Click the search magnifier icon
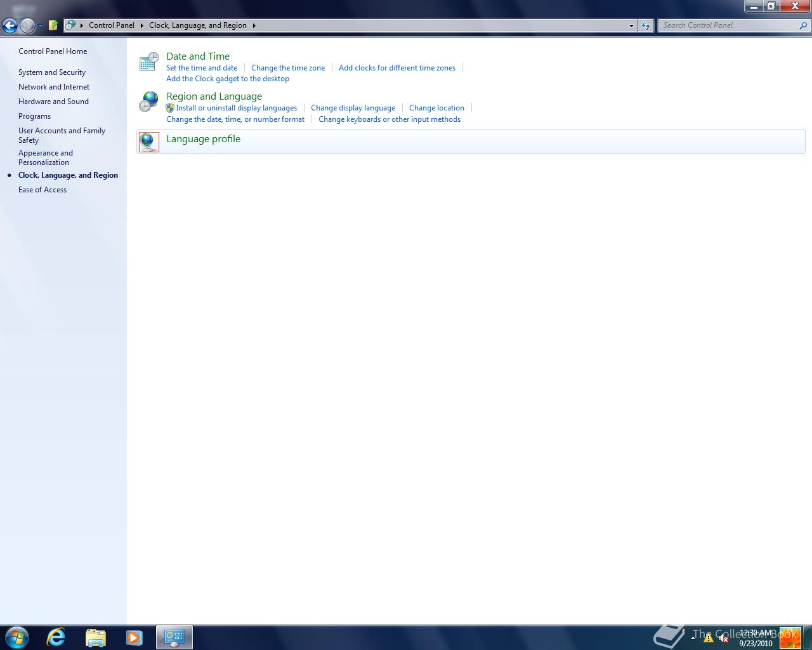 [804, 25]
